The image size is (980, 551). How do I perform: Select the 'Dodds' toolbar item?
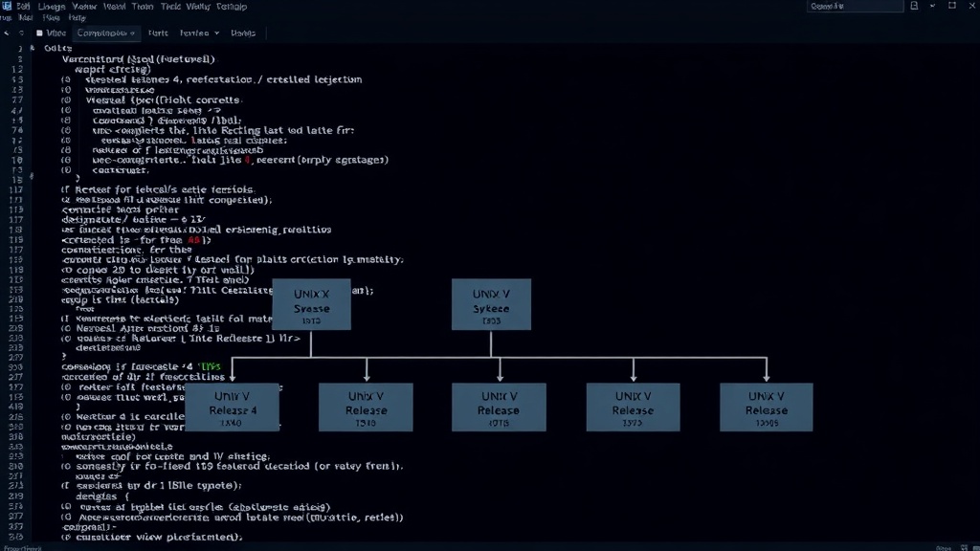[243, 33]
